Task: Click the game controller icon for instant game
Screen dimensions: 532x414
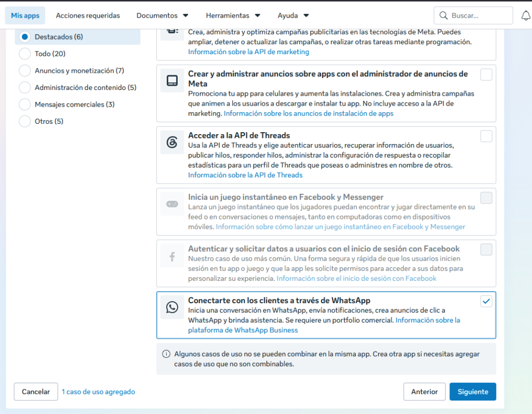Action: (x=172, y=204)
